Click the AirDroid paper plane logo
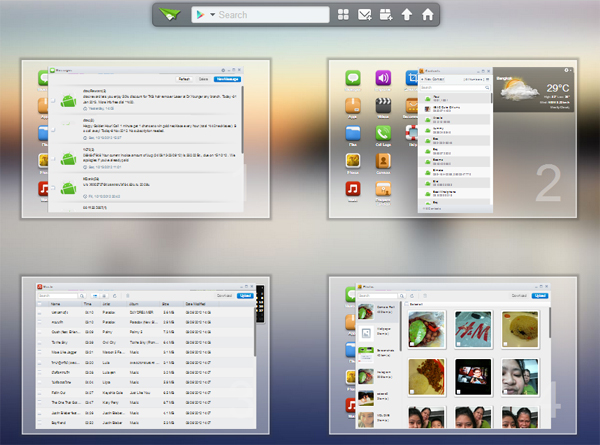This screenshot has width=600, height=445. click(170, 15)
